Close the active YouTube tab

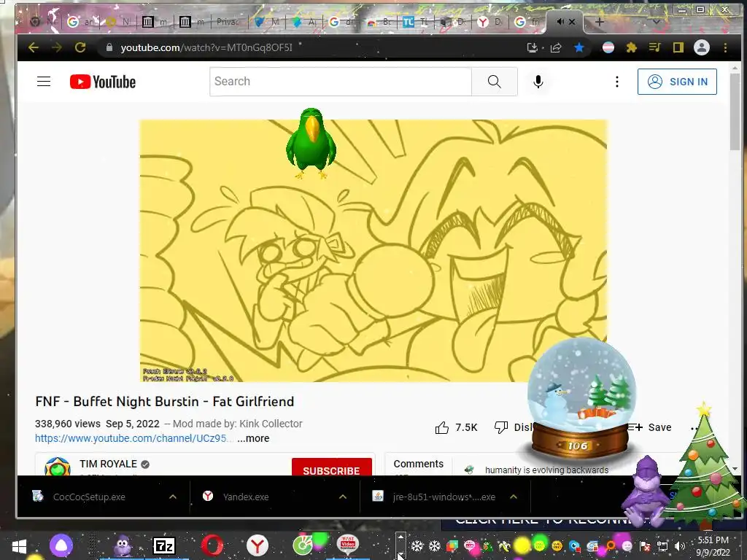tap(572, 21)
